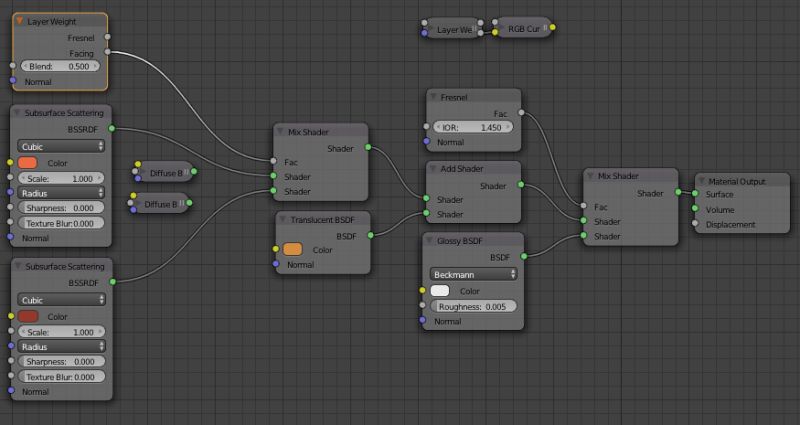
Task: Open the white Color swatch in Glossy BSDF
Action: 440,291
